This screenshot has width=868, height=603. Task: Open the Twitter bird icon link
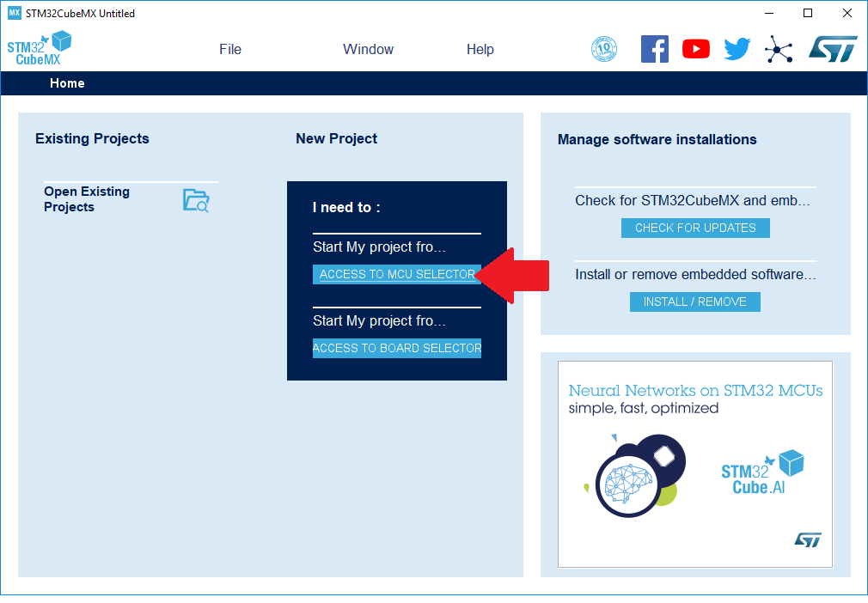point(737,49)
